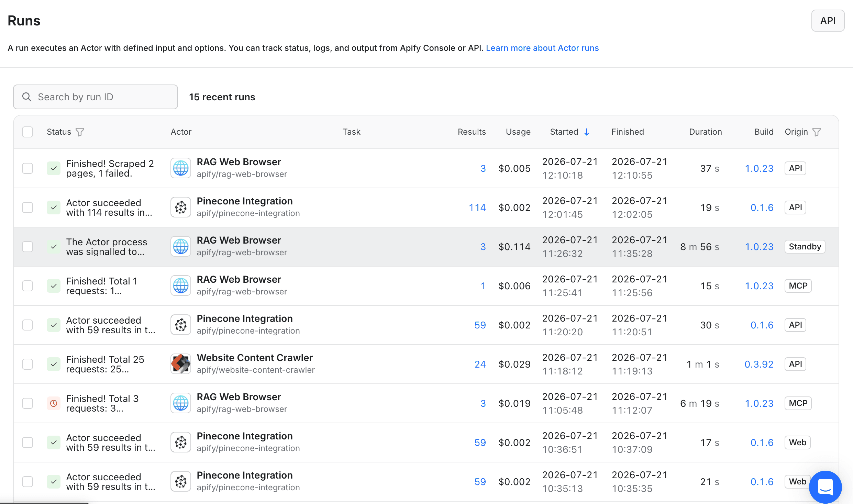Image resolution: width=853 pixels, height=504 pixels.
Task: Click in the Search by run ID field
Action: coord(96,97)
